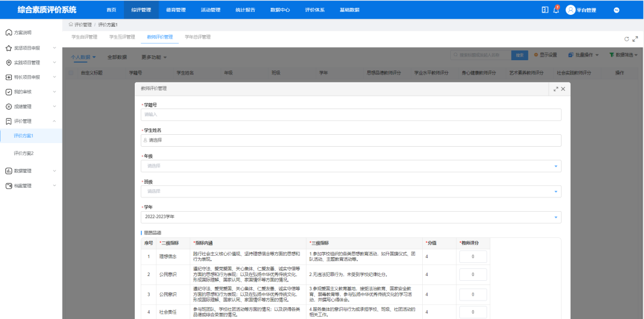The width and height of the screenshot is (644, 319).
Task: Click the breadcrumb home icon before 评价管理
Action: (70, 24)
